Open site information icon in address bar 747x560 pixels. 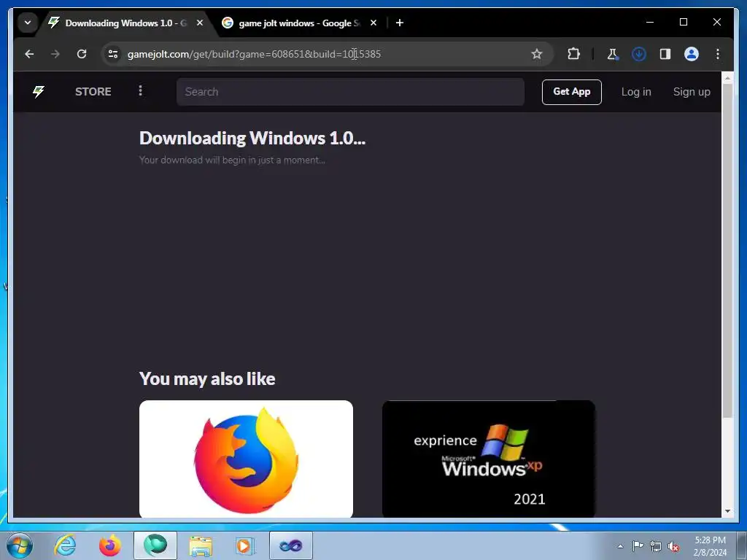click(x=113, y=54)
